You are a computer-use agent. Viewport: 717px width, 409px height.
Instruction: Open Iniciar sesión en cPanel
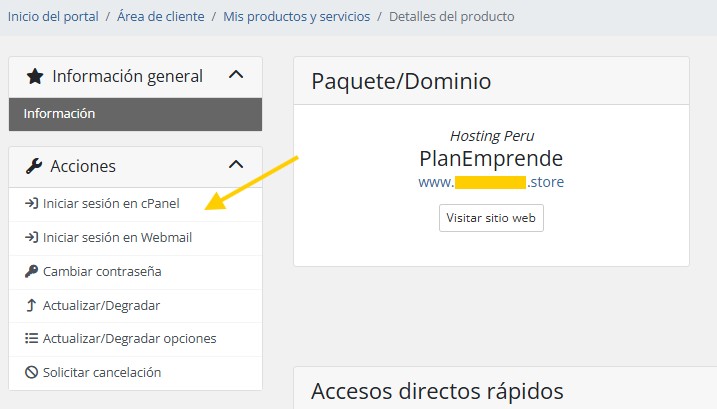[x=135, y=204]
